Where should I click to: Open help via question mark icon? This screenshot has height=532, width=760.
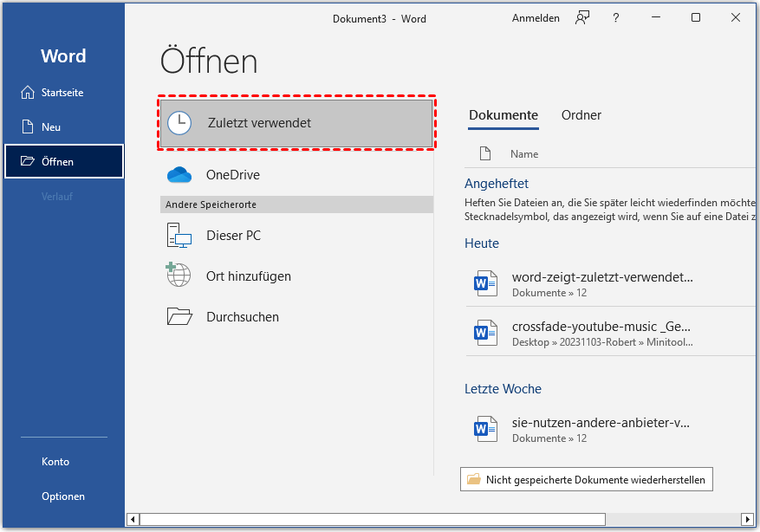pos(616,18)
